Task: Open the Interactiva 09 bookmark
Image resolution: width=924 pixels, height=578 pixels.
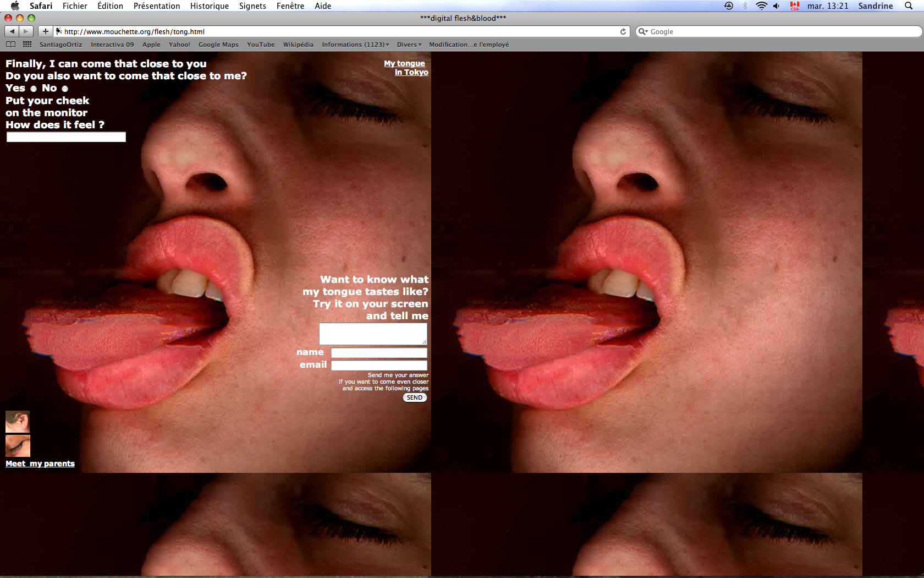Action: [112, 45]
